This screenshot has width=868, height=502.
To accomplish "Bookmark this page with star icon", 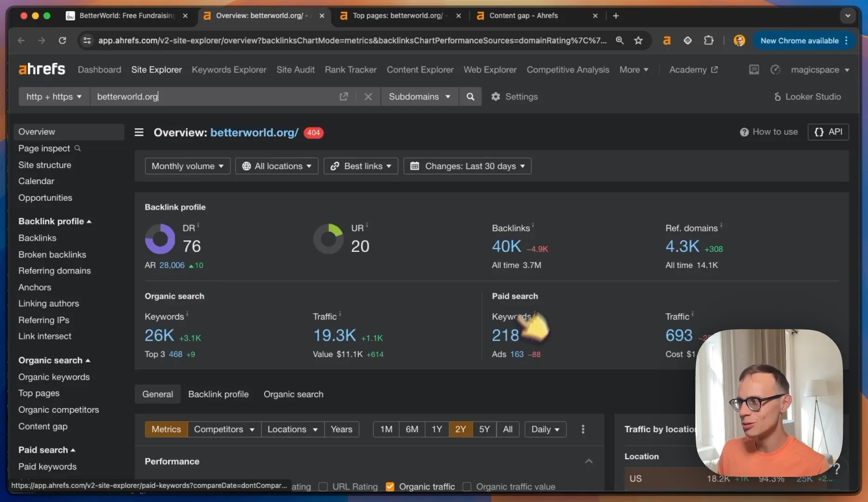I will [x=638, y=40].
